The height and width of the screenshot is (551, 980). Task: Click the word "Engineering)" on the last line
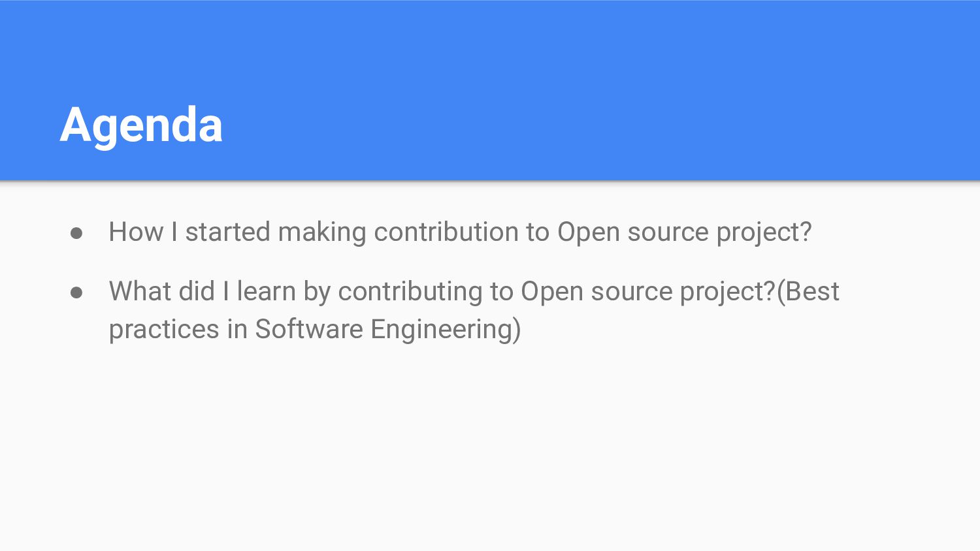tap(446, 330)
